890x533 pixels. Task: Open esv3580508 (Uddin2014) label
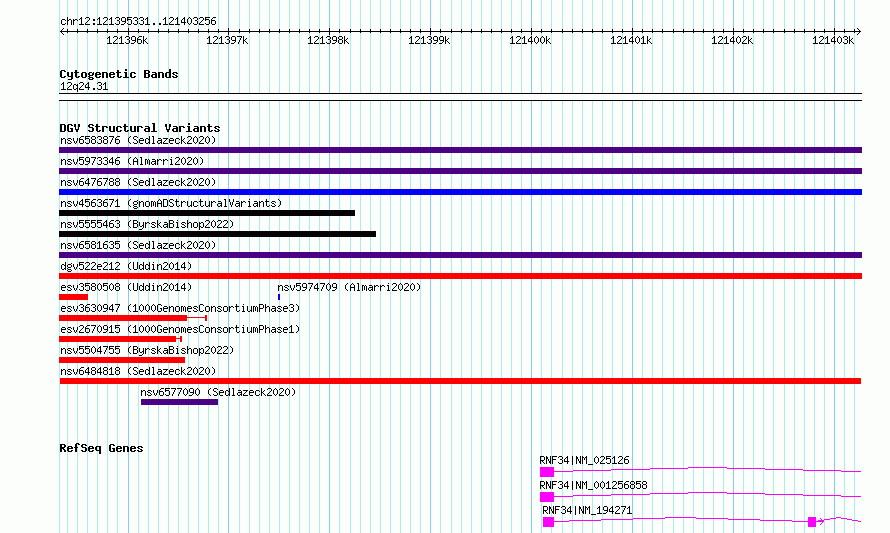point(126,287)
